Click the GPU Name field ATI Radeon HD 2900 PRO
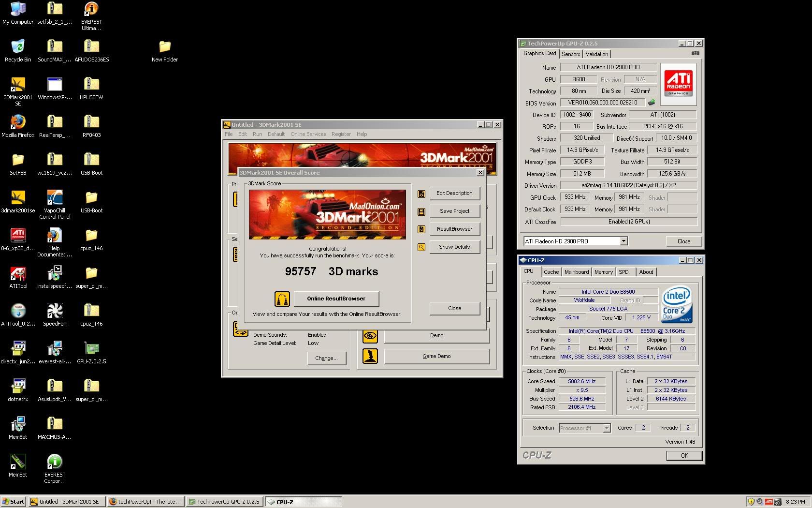This screenshot has height=508, width=812. click(608, 67)
